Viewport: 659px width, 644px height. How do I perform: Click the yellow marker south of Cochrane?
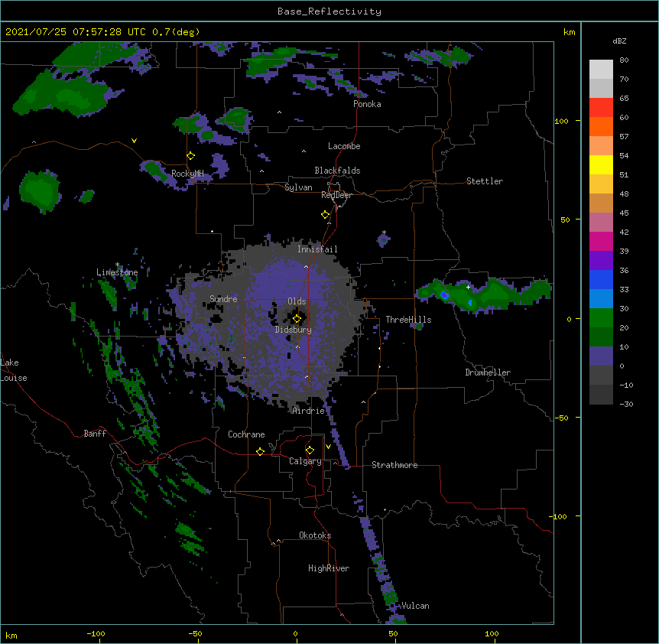(260, 451)
